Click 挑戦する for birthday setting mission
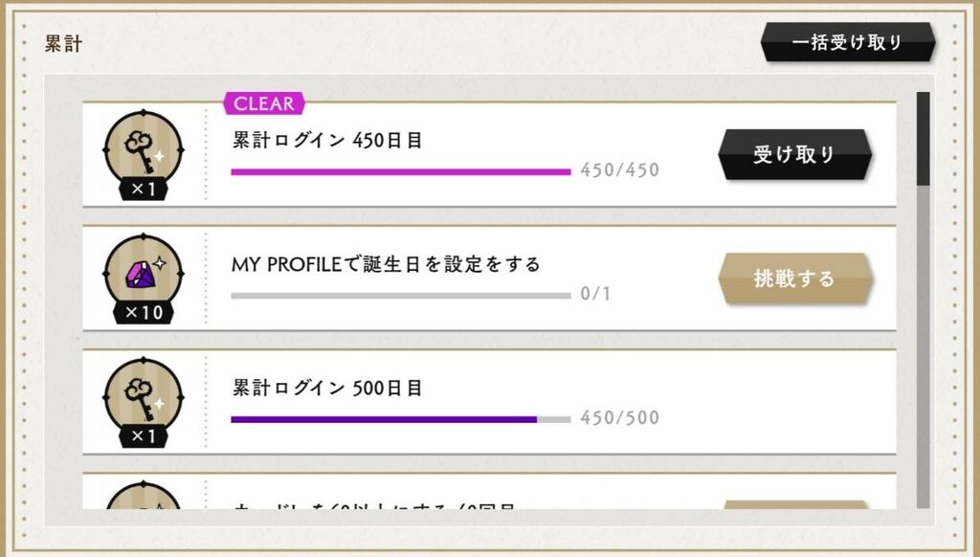 (793, 278)
